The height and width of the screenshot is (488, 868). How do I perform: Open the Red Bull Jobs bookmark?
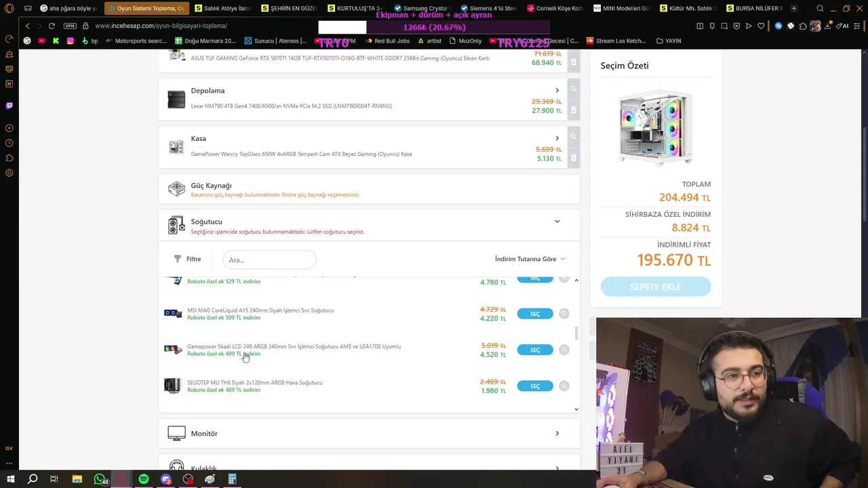pyautogui.click(x=387, y=41)
